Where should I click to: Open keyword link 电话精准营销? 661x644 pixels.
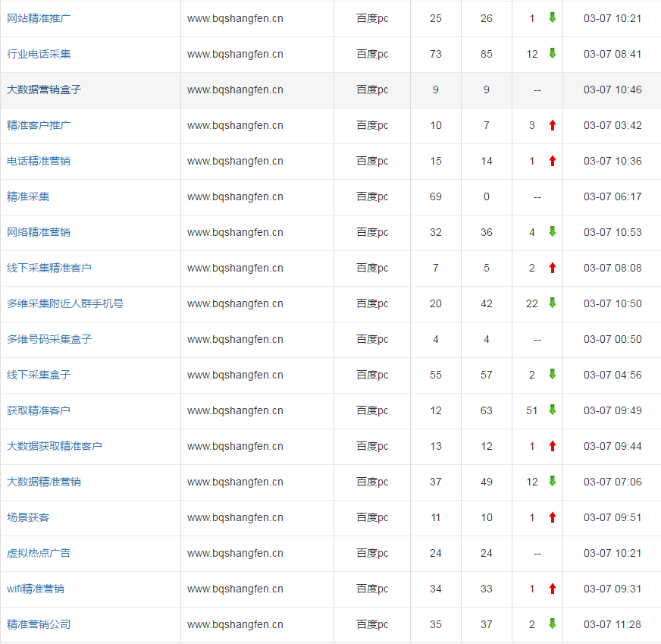click(39, 161)
